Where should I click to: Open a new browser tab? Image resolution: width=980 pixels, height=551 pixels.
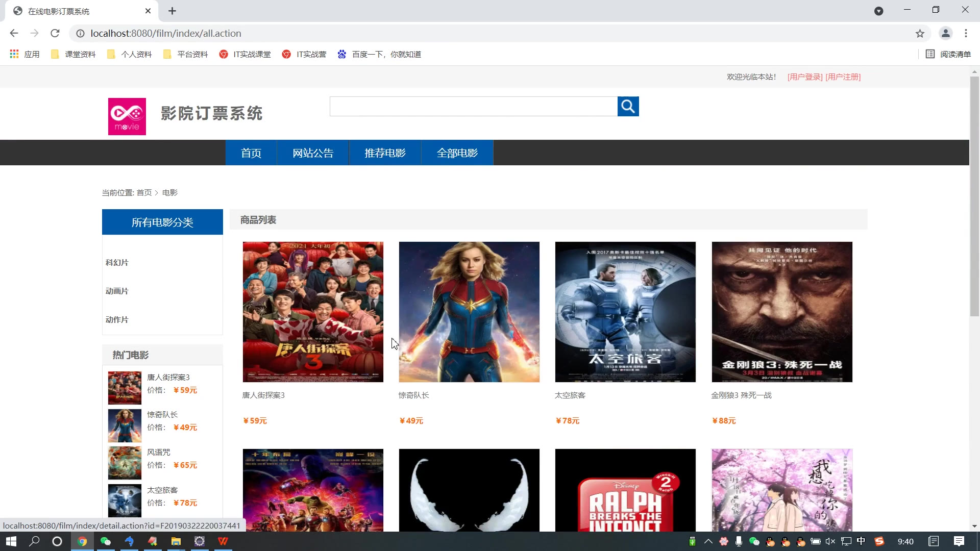(x=173, y=11)
